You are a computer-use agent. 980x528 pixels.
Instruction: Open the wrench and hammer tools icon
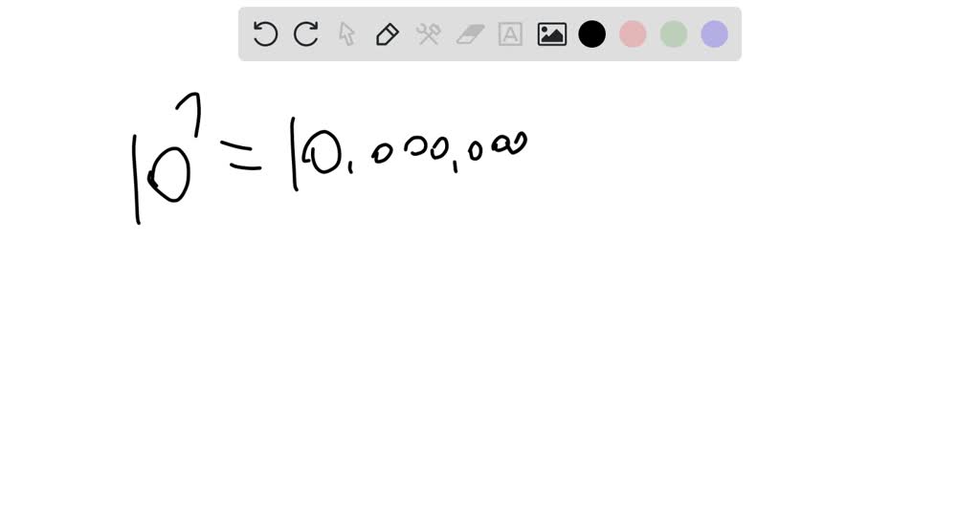click(429, 33)
